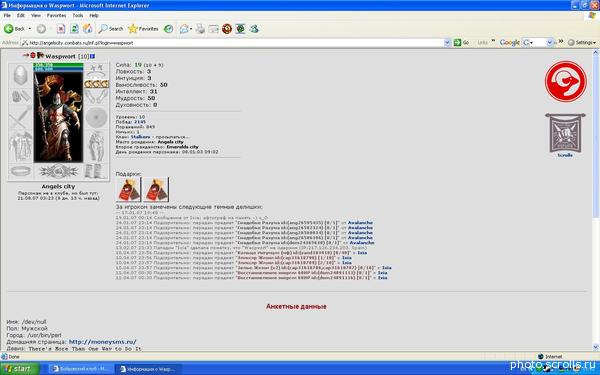Expand the Back button history dropdown arrow

coord(29,29)
